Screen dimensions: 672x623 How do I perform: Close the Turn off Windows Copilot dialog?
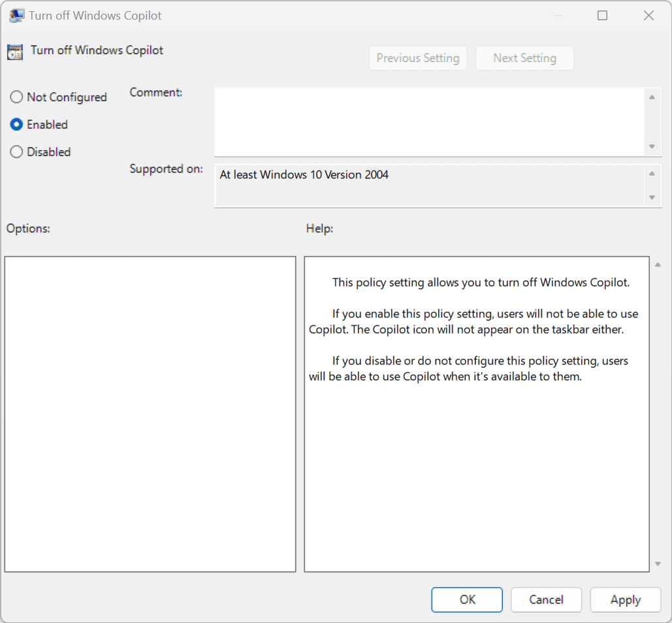click(648, 16)
